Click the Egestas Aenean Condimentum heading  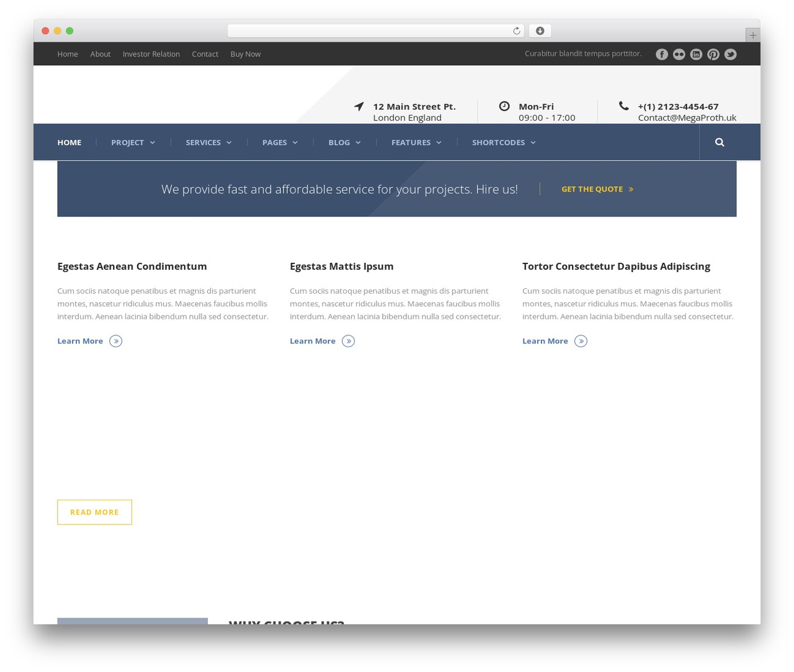132,267
